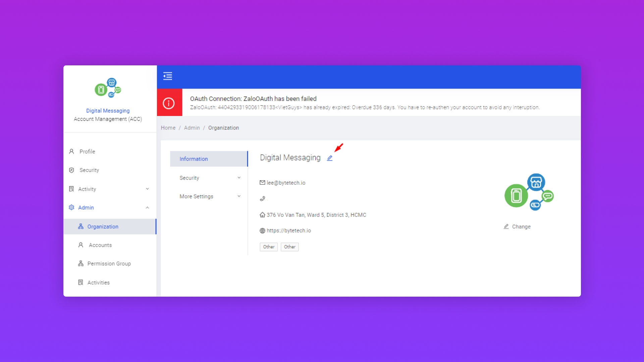Click pencil icon next to Digital Messaging title
The height and width of the screenshot is (362, 644).
click(330, 158)
